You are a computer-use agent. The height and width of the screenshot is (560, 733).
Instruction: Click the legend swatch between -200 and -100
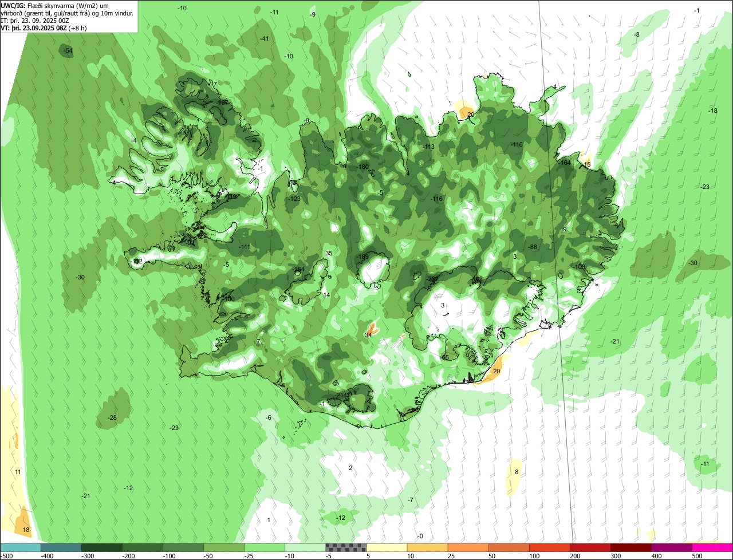click(143, 547)
